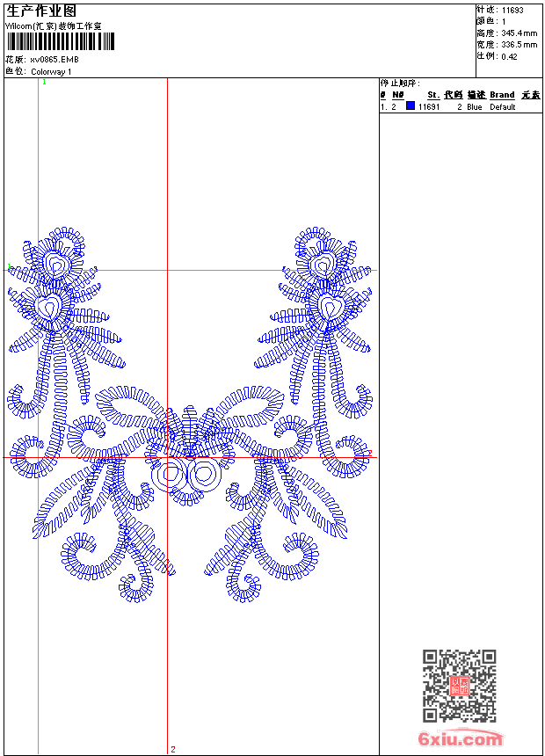Viewport: 545px width, 756px height.
Task: Click the width value 336.5 mm
Action: [x=519, y=44]
